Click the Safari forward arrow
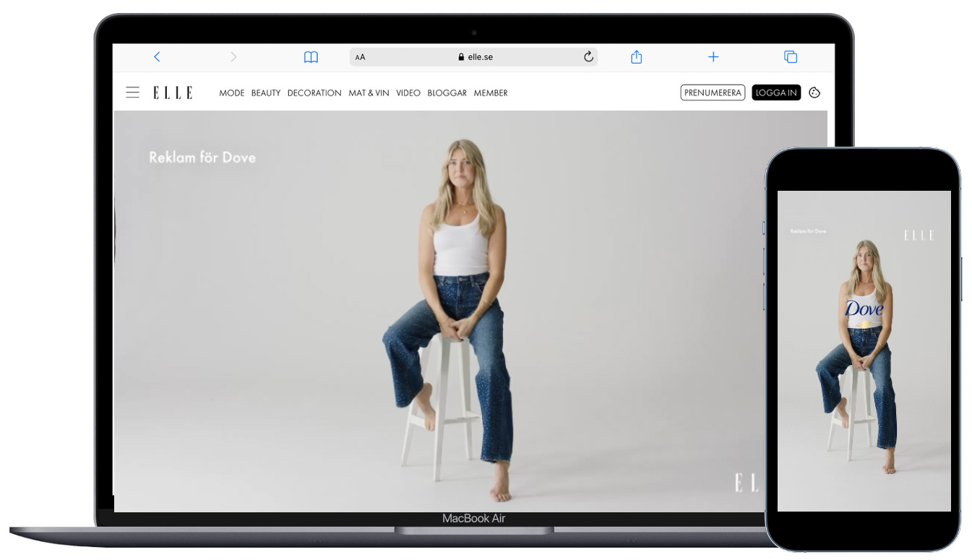This screenshot has width=972, height=560. (x=233, y=57)
